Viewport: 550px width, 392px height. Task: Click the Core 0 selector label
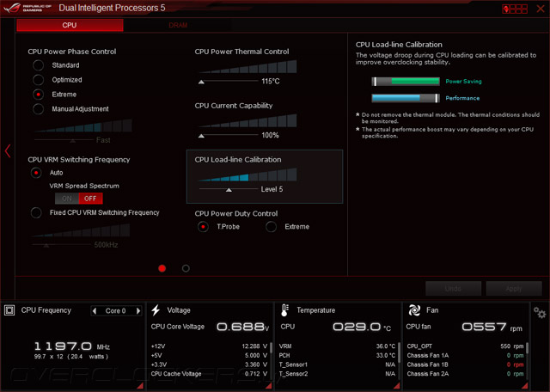(116, 311)
